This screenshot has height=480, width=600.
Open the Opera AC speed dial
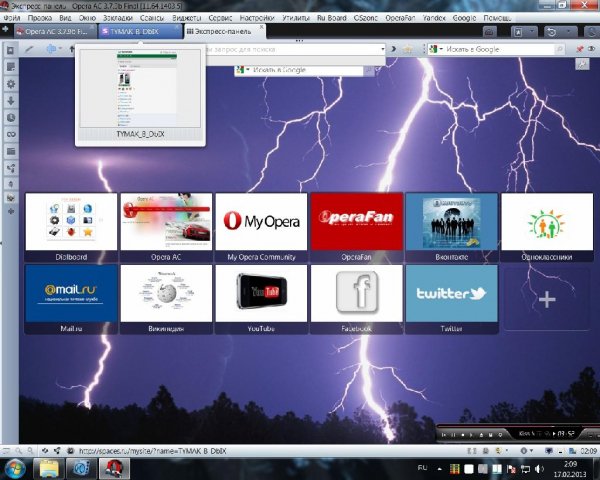pos(166,227)
